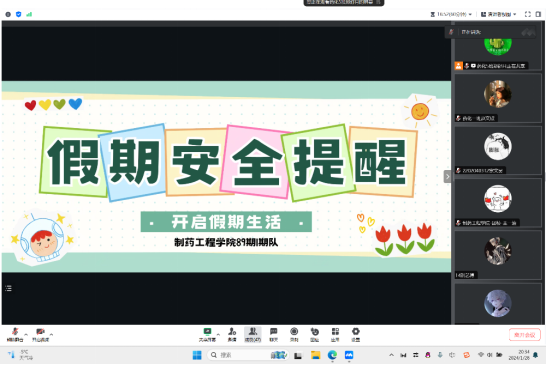Open Microsoft Edge from the taskbar
This screenshot has height=365, width=547.
332,355
